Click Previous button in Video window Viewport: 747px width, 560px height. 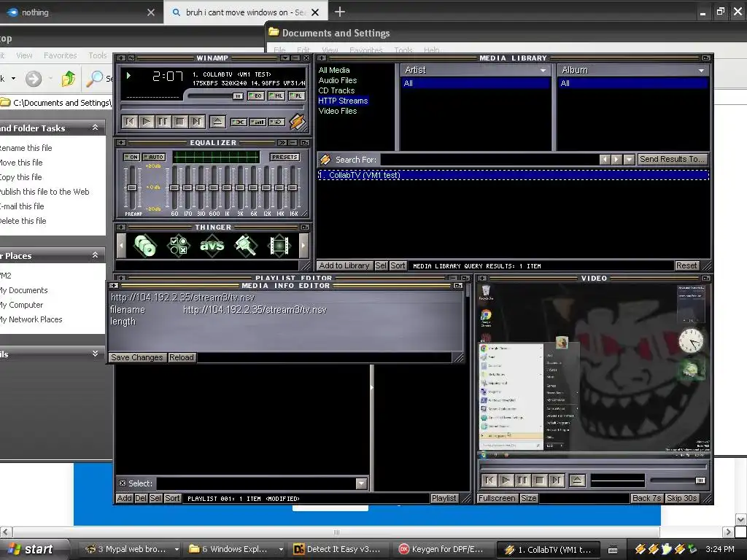click(489, 481)
